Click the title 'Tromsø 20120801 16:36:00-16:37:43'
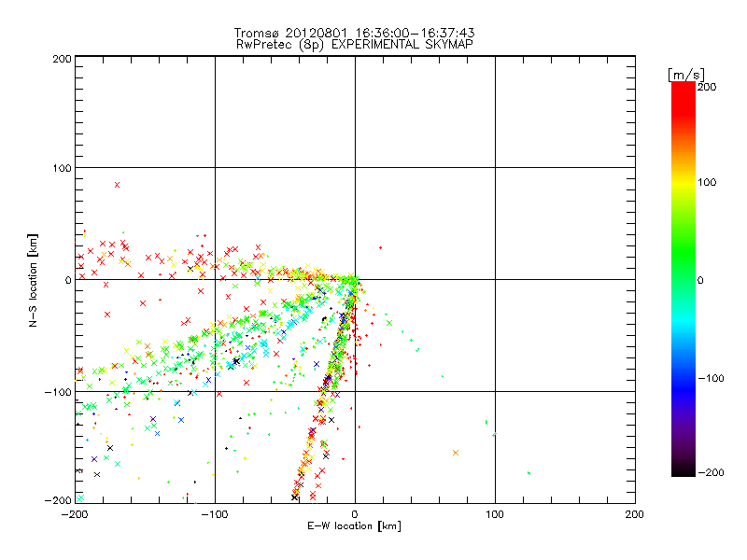747x560 pixels. point(354,33)
